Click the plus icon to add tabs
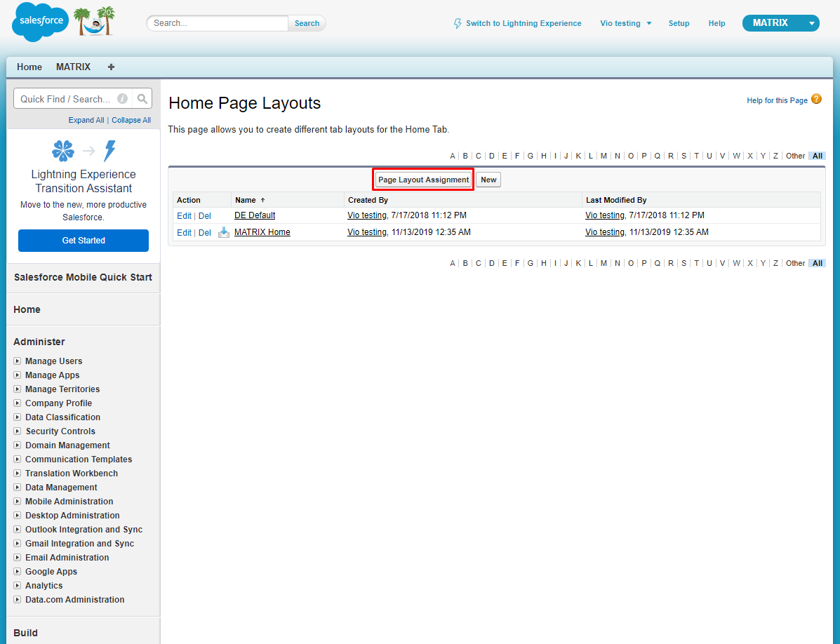This screenshot has width=840, height=644. 111,67
